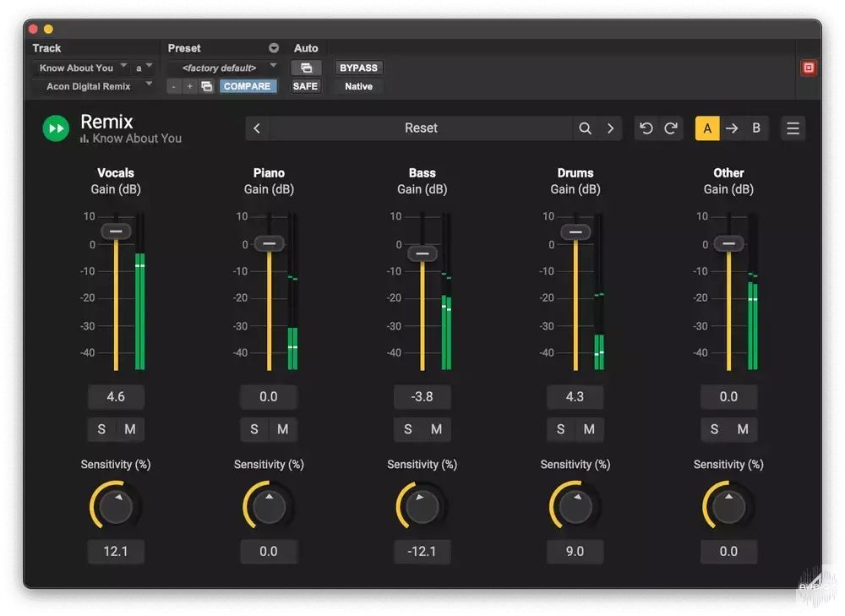Open Know About You track dropdown
The image size is (845, 616).
point(81,68)
